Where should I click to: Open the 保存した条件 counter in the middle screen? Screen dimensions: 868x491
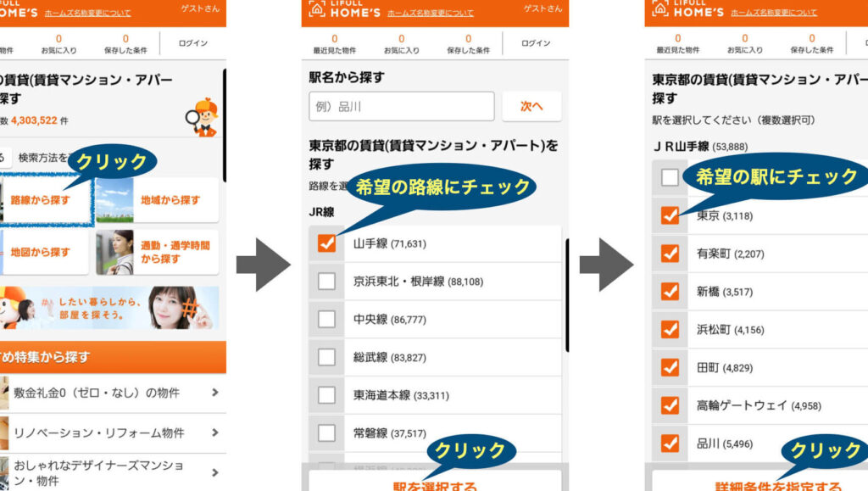468,44
